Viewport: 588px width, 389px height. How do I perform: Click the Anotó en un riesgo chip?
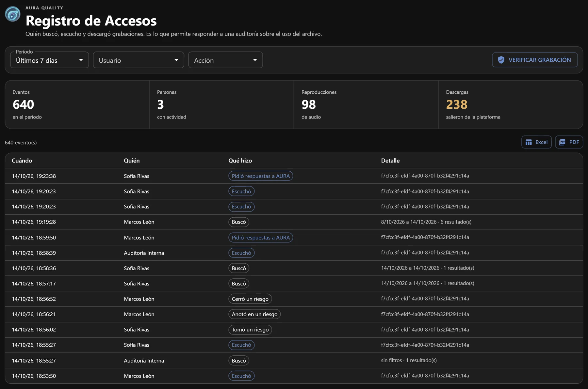254,314
